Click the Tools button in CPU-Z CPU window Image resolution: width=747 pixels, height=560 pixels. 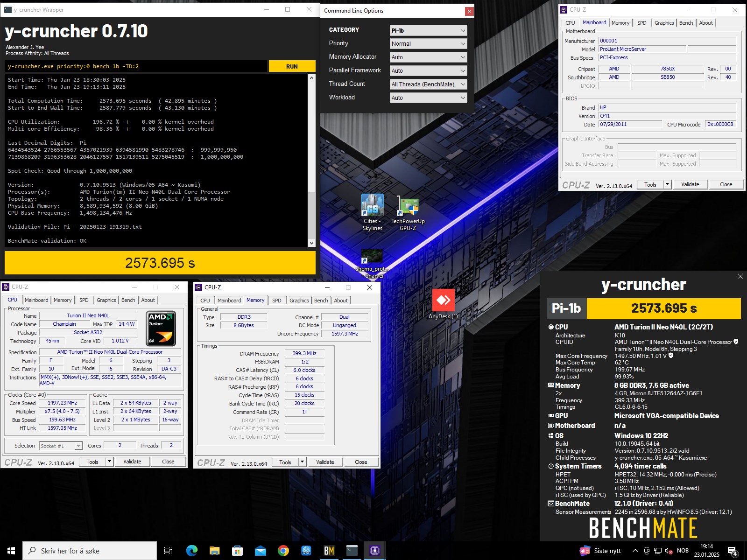[x=92, y=462]
